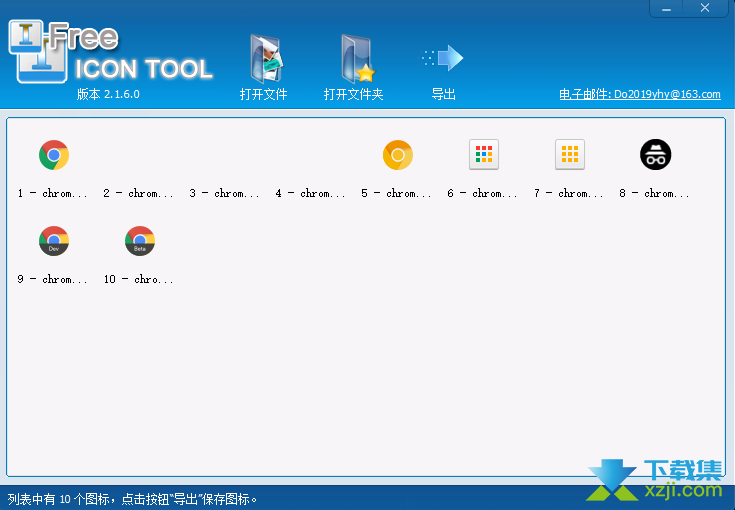Select the yellow Chrome Canary icon numbered 5

click(398, 155)
